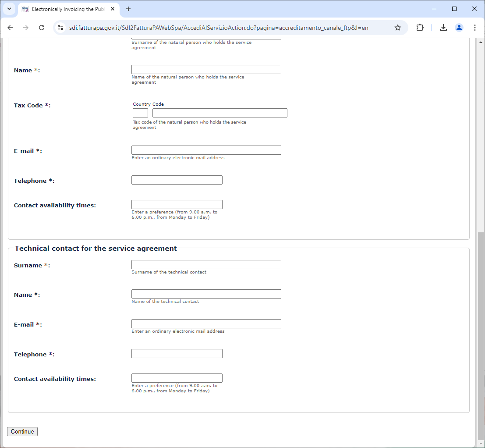The height and width of the screenshot is (448, 485).
Task: Click the Tax Code Country field
Action: [x=140, y=113]
